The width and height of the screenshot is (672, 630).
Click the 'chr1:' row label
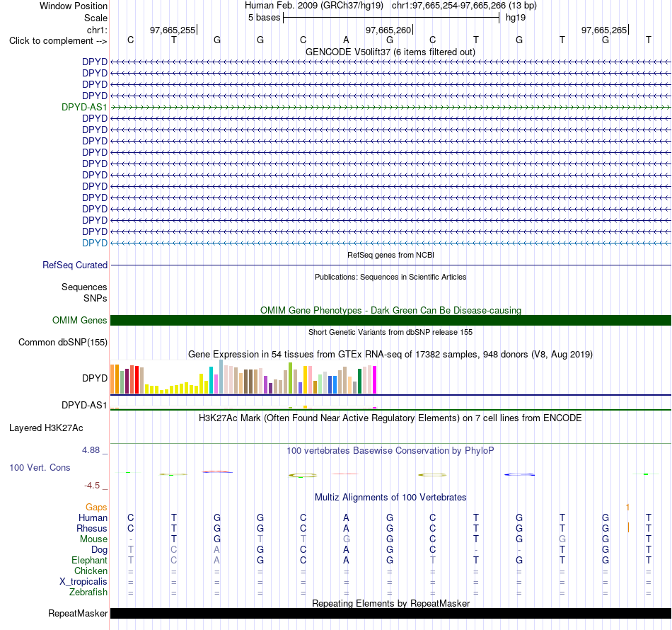[x=97, y=30]
